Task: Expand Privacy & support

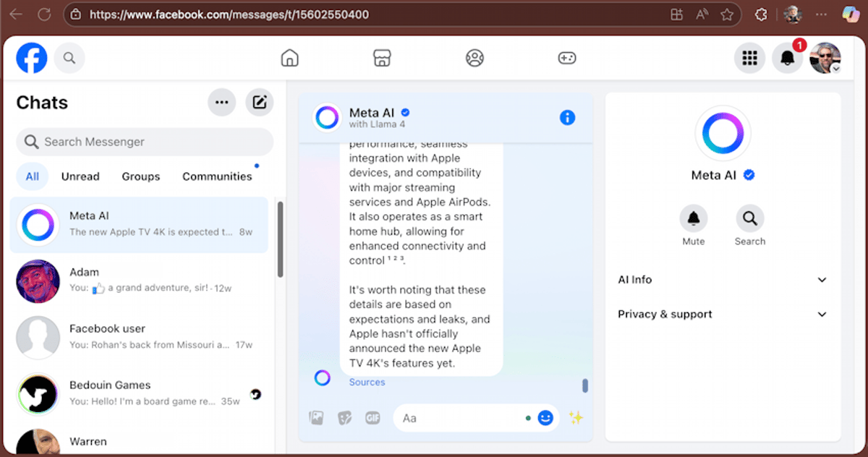Action: pos(723,314)
